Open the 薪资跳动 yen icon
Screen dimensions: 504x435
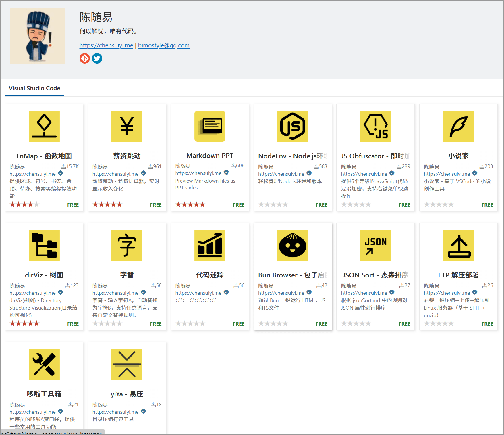click(127, 126)
